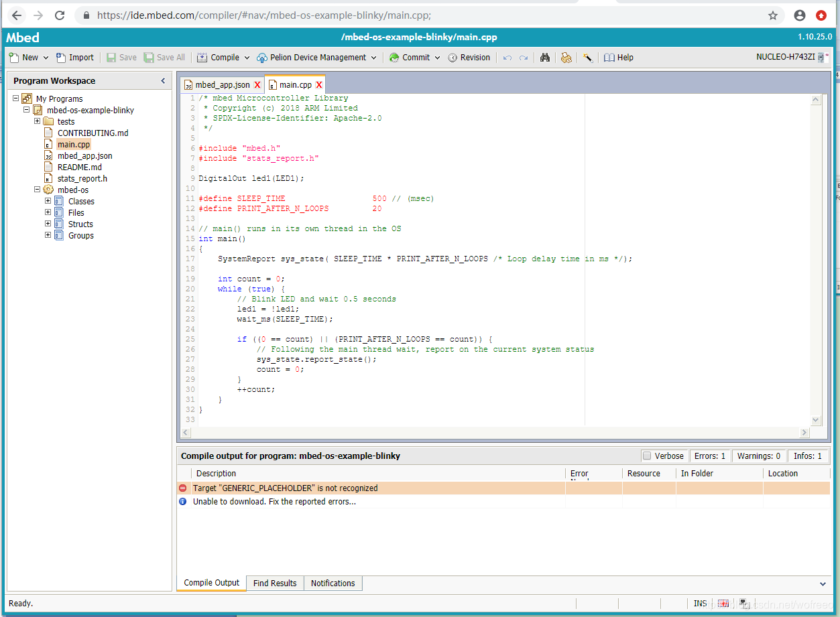This screenshot has height=617, width=840.
Task: Click the Undo arrow icon
Action: pos(507,58)
